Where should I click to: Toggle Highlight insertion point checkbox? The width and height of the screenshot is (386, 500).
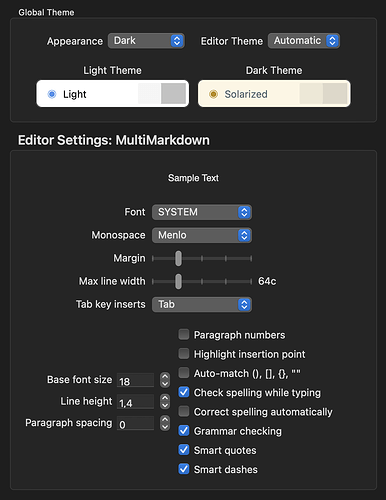[x=184, y=354]
